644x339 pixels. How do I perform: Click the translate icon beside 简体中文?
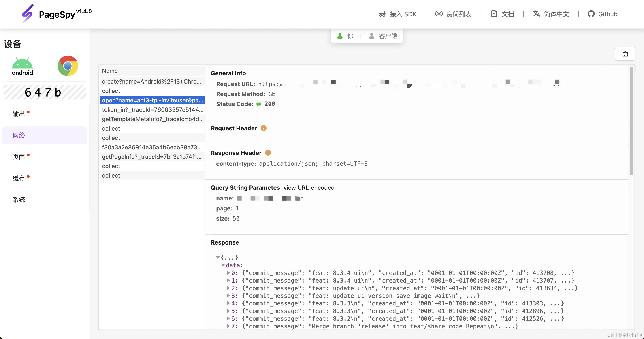537,14
